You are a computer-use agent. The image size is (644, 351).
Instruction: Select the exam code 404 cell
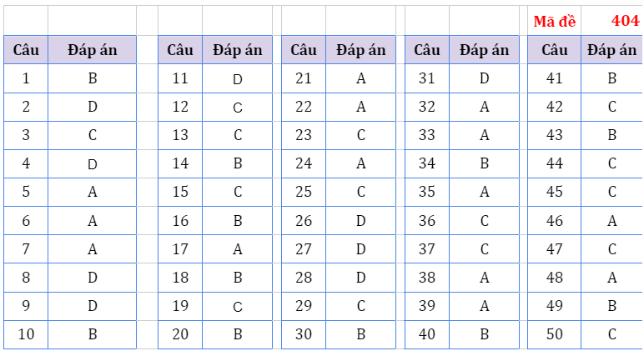click(625, 21)
